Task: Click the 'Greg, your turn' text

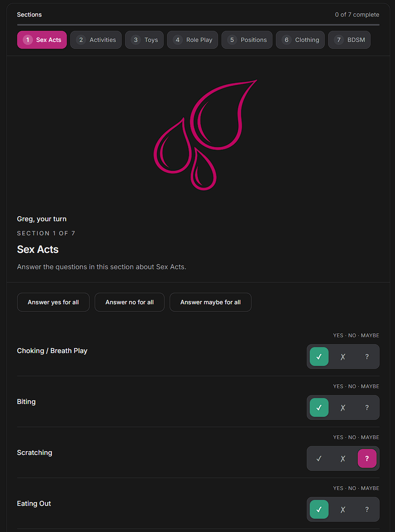Action: coord(42,219)
